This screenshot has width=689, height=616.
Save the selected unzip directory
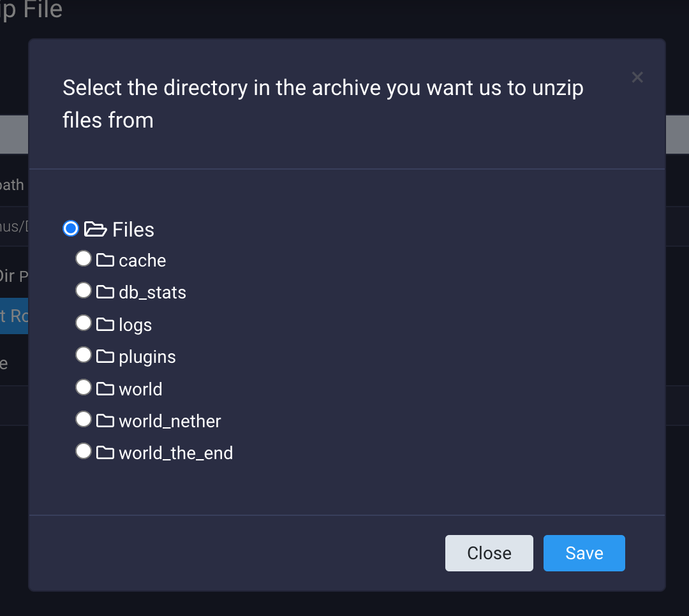pyautogui.click(x=584, y=553)
